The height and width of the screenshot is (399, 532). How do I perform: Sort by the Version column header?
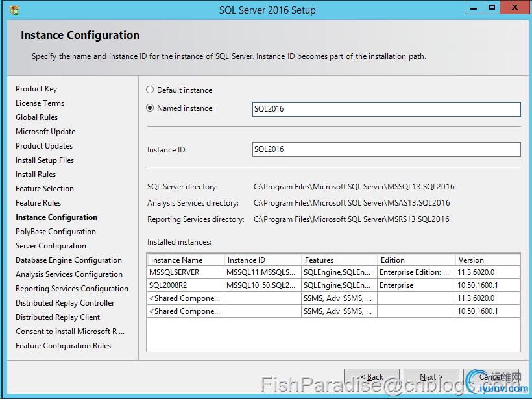tap(487, 260)
